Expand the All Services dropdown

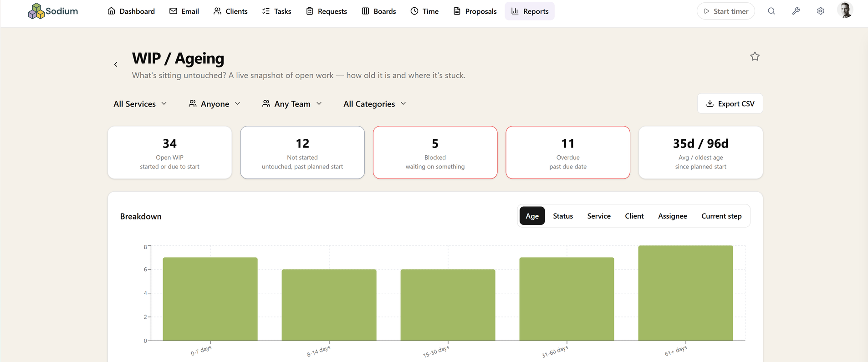pyautogui.click(x=140, y=104)
